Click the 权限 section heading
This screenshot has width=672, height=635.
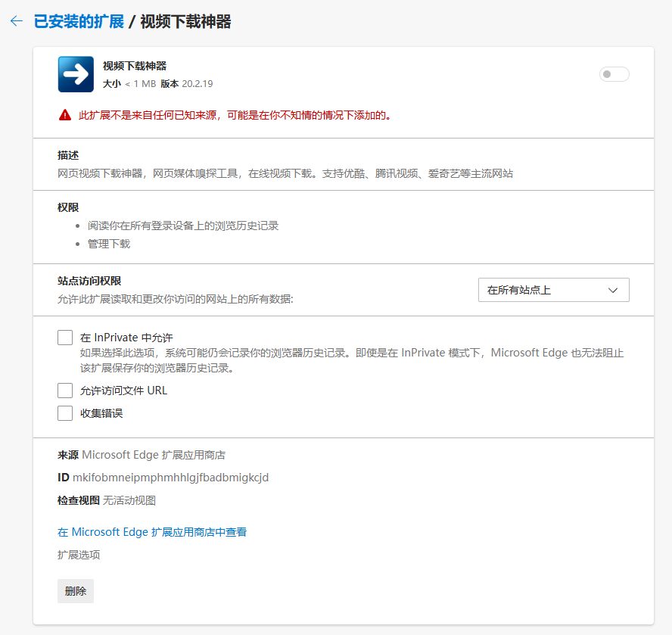point(68,207)
